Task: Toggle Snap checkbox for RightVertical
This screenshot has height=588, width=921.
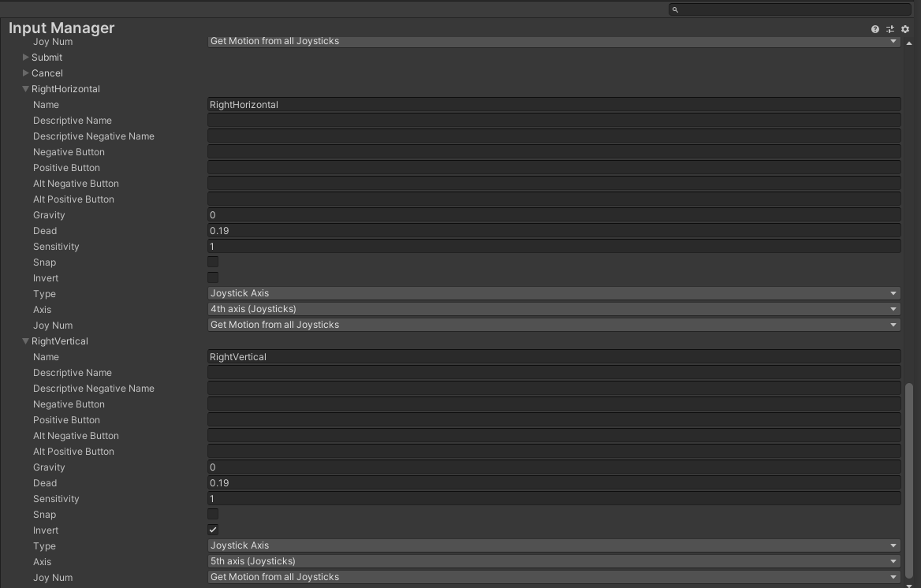Action: pyautogui.click(x=213, y=514)
